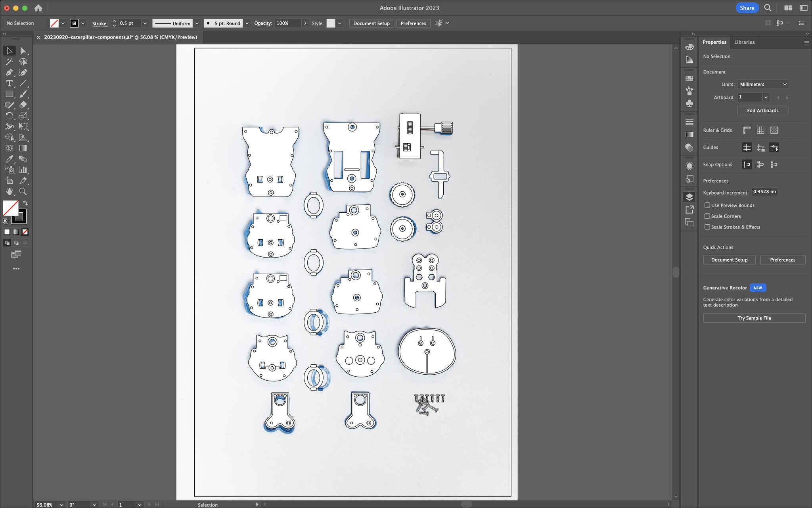Viewport: 812px width, 508px height.
Task: Open the stroke weight dropdown
Action: tap(145, 23)
